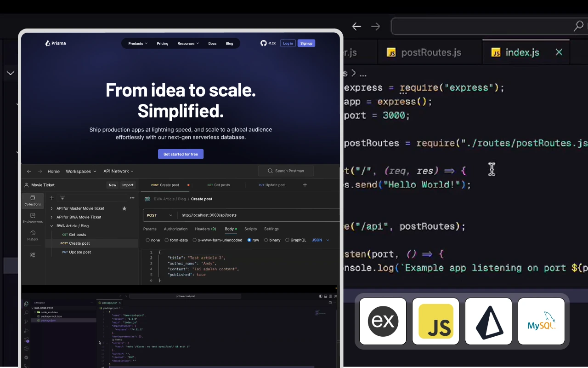This screenshot has width=588, height=368.
Task: Switch to the GET Get posts request tab
Action: coord(219,185)
